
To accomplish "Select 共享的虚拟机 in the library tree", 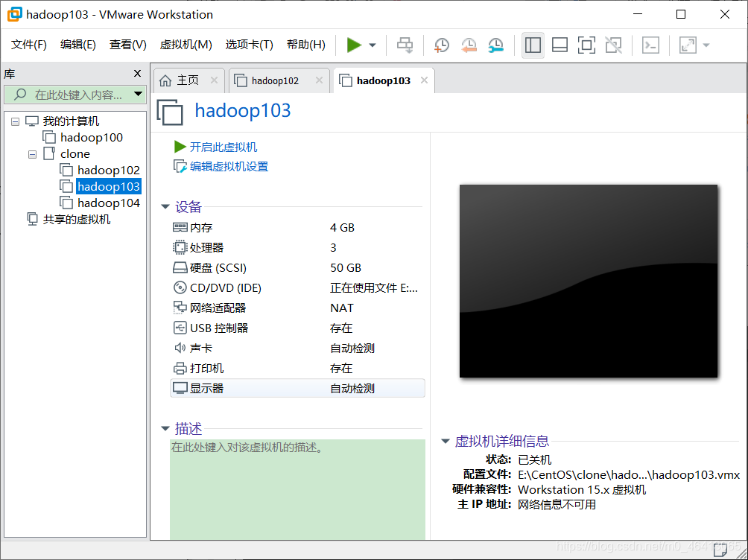I will (x=76, y=220).
